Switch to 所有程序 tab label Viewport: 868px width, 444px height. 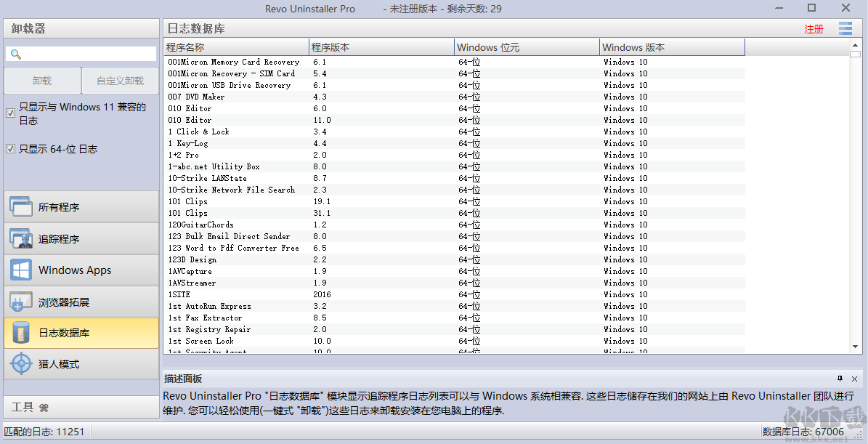(x=59, y=207)
